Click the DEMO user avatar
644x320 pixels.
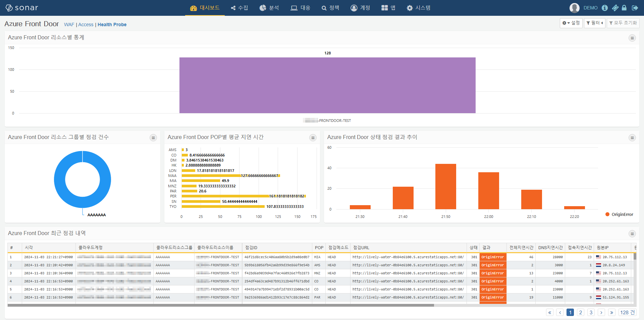pyautogui.click(x=574, y=8)
